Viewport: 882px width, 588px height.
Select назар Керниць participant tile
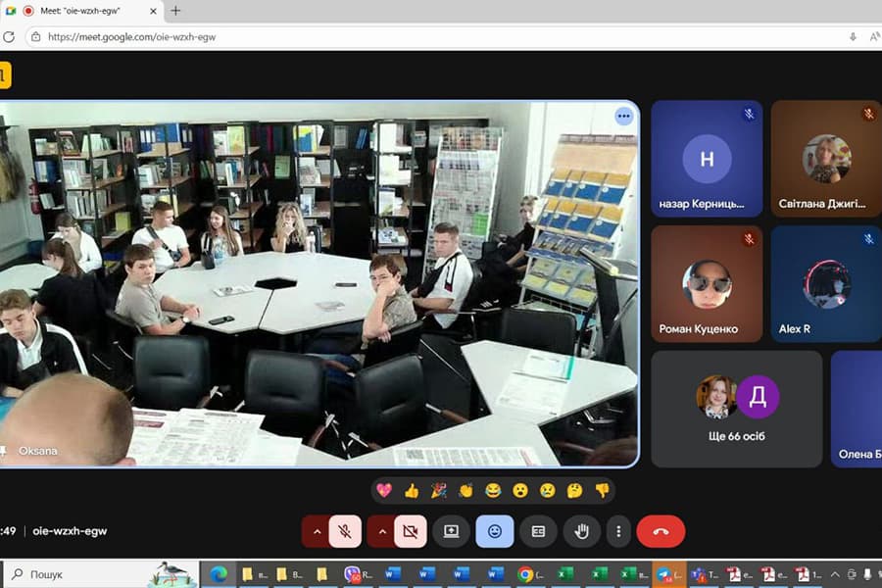tap(707, 159)
